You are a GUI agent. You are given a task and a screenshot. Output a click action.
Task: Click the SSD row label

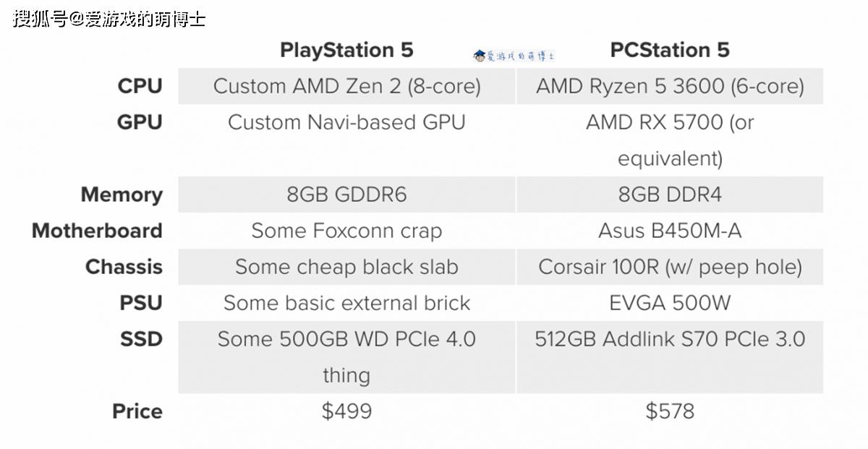[141, 339]
